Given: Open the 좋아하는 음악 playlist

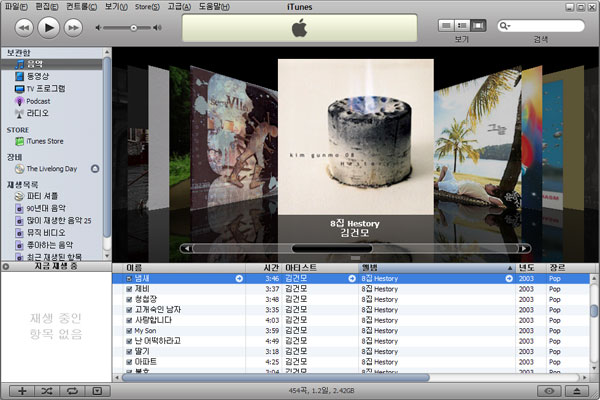Looking at the screenshot, I should click(x=52, y=245).
